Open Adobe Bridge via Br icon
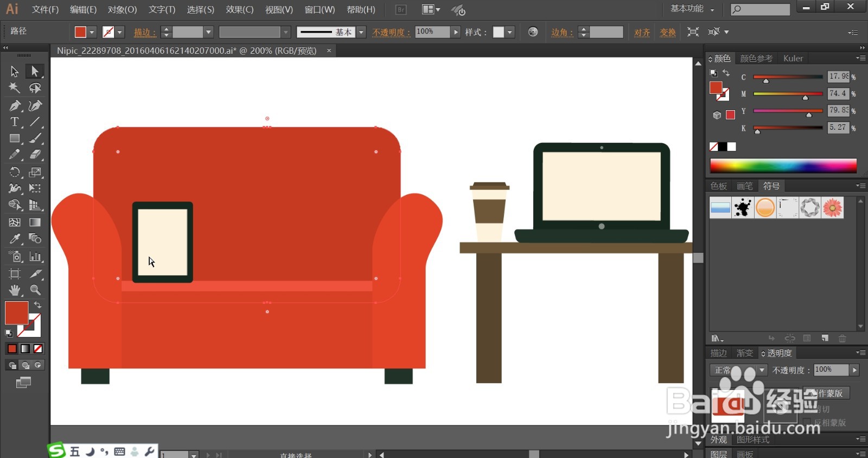Viewport: 868px width, 458px height. coord(401,9)
